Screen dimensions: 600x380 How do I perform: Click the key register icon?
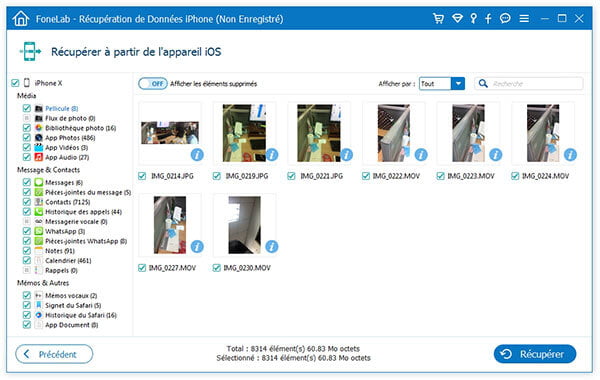(474, 18)
